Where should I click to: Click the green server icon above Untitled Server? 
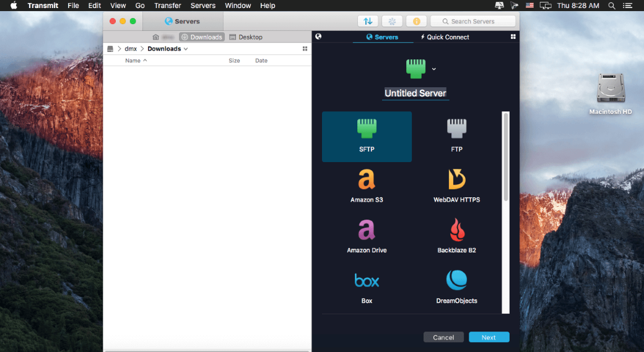coord(416,69)
